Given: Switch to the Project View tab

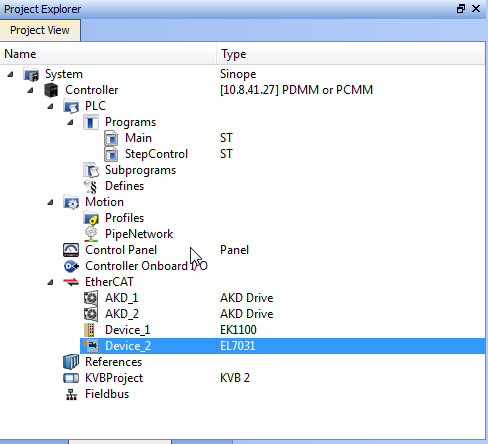Looking at the screenshot, I should (x=40, y=30).
